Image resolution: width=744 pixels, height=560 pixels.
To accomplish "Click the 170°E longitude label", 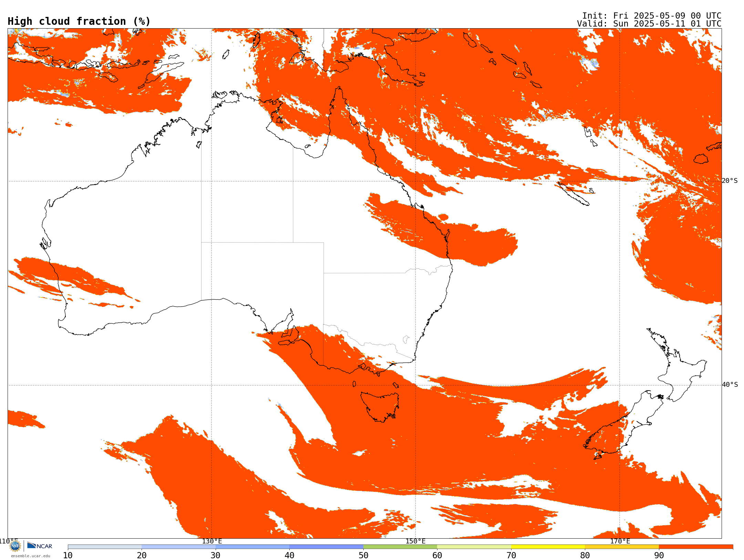I will [620, 541].
